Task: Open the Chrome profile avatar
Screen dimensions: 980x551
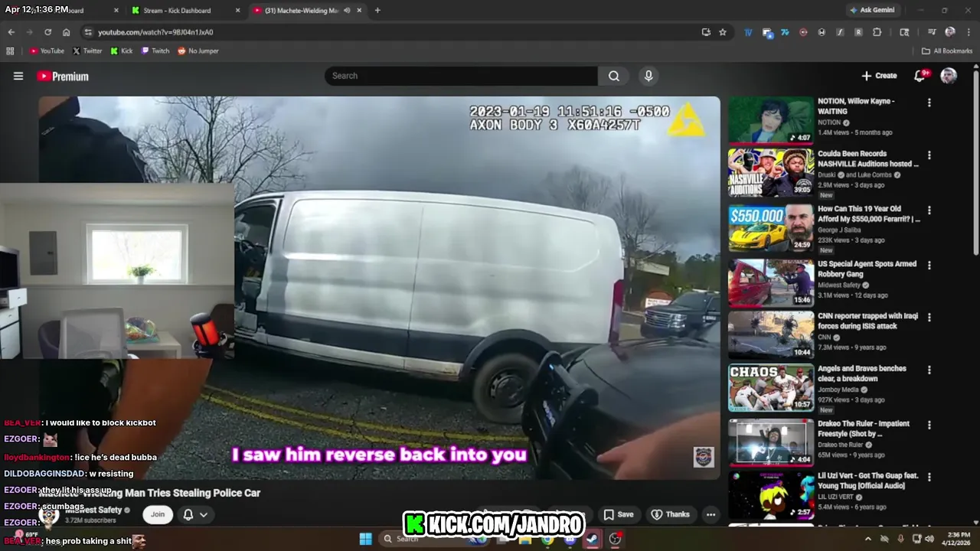Action: (950, 32)
